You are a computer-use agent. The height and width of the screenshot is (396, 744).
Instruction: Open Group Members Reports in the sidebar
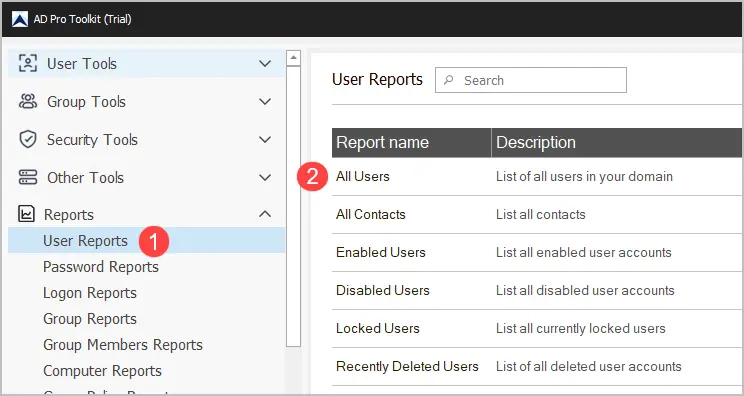[x=123, y=345]
